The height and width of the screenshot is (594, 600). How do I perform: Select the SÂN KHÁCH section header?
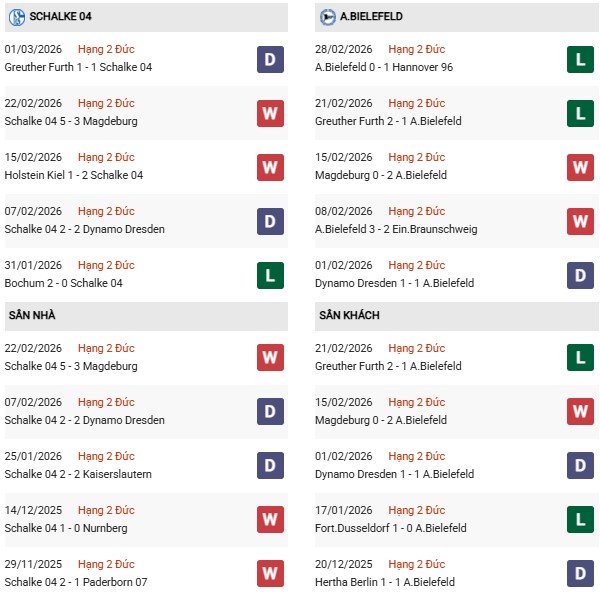(348, 315)
